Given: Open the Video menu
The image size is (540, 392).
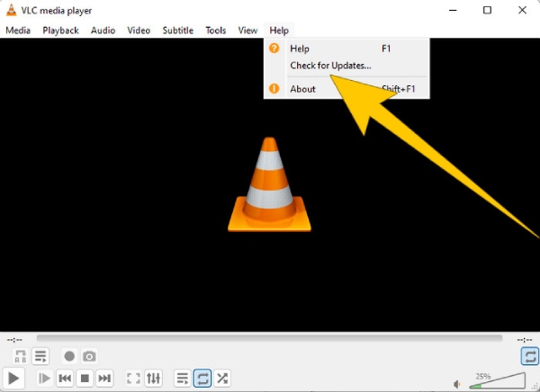Looking at the screenshot, I should click(139, 31).
